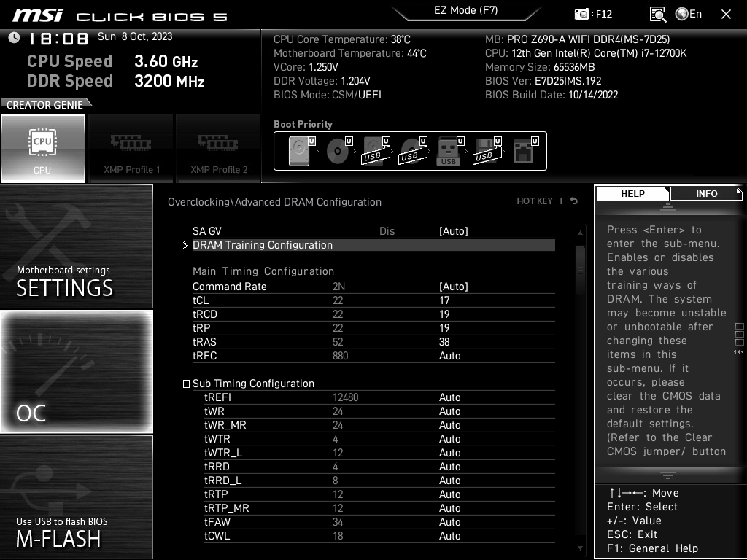Open the SETTINGS motherboard section
This screenshot has height=560, width=747.
click(77, 246)
